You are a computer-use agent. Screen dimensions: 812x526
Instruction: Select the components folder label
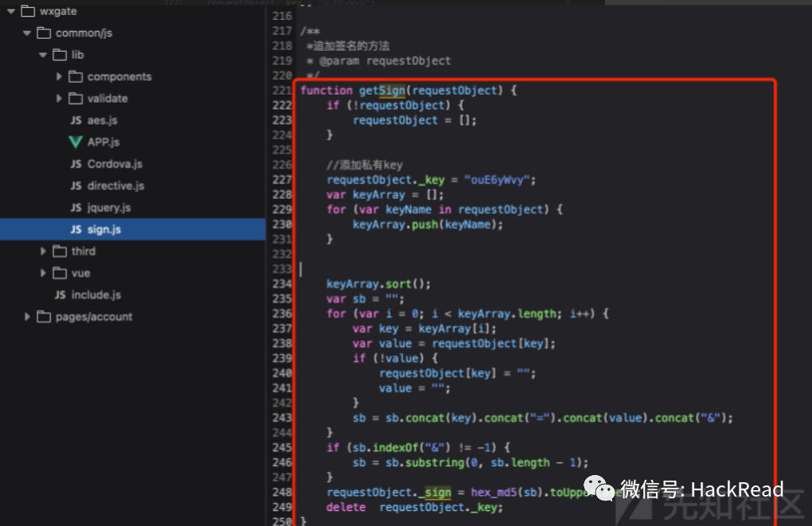click(119, 76)
